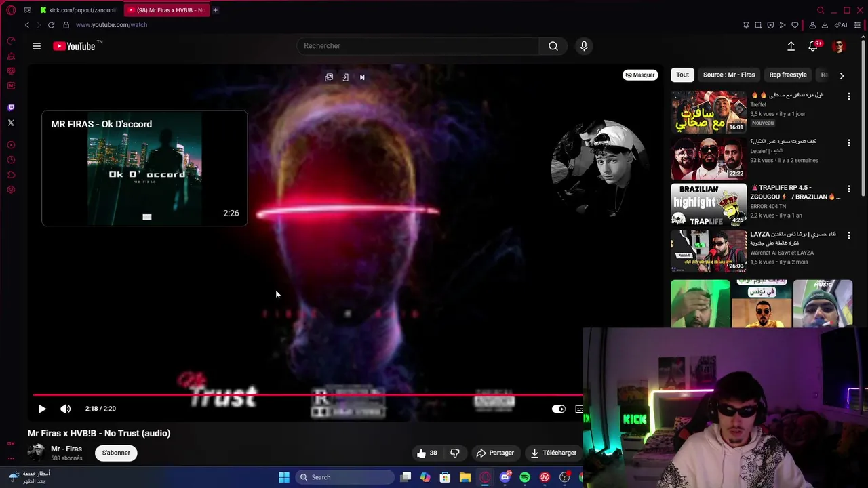Open Microsoft Store from the taskbar

(x=445, y=477)
